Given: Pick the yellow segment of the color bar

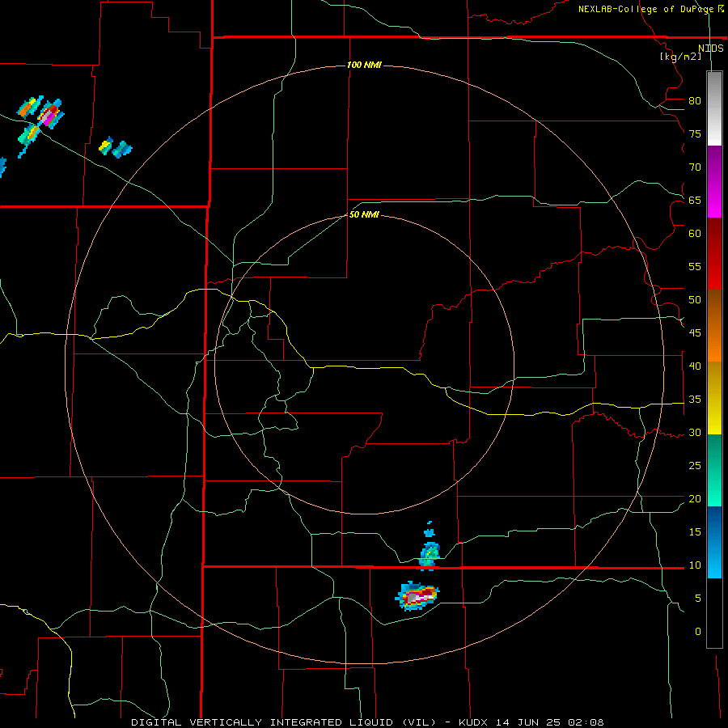Looking at the screenshot, I should (714, 398).
